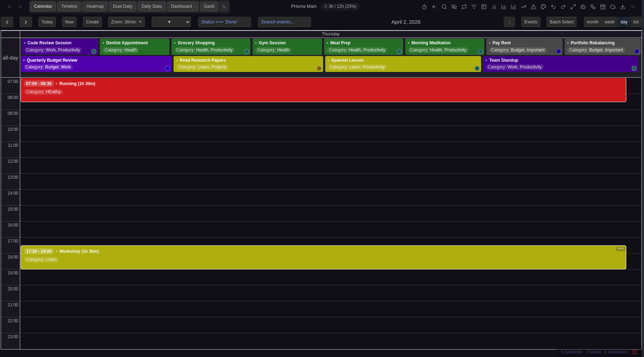
Task: Open the stopwatch timer icon
Action: tap(424, 6)
